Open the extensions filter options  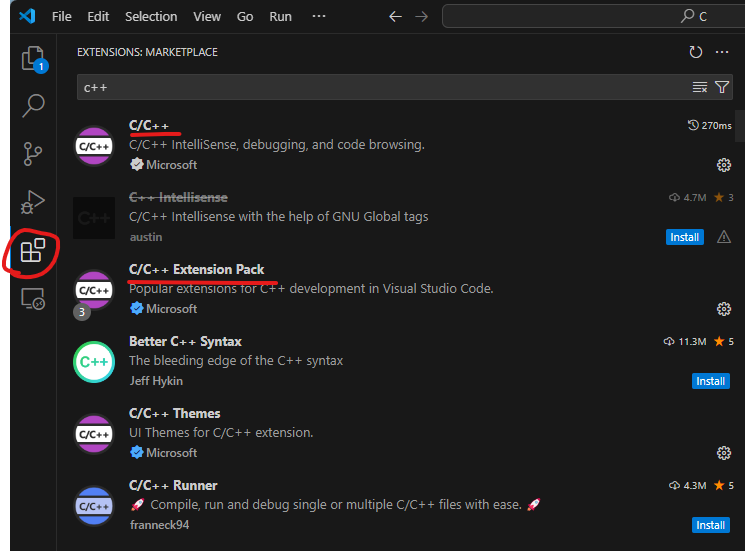pos(722,87)
